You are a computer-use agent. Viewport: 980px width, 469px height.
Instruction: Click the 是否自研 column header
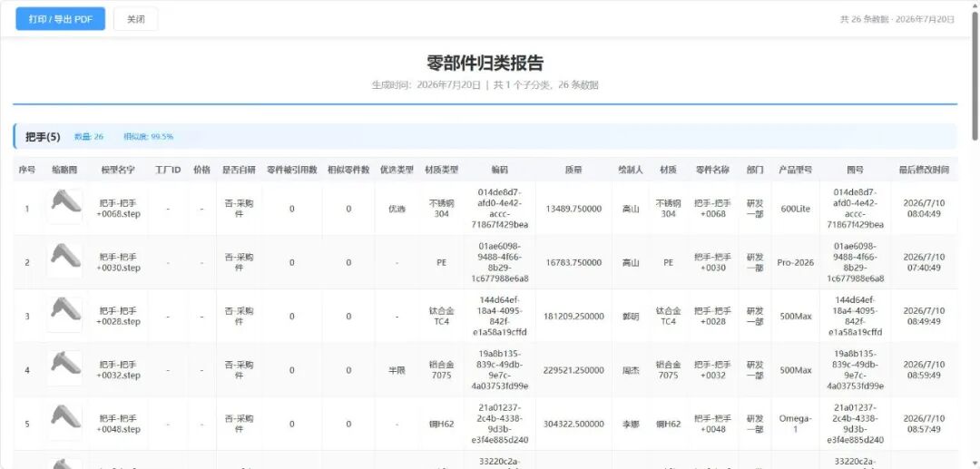(239, 170)
